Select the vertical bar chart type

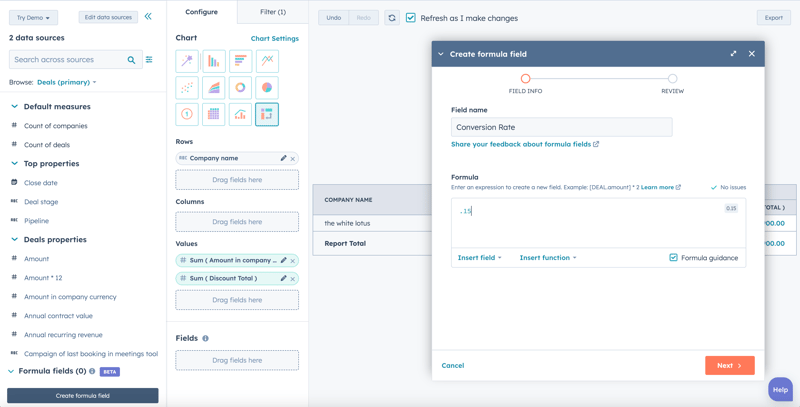pyautogui.click(x=213, y=62)
